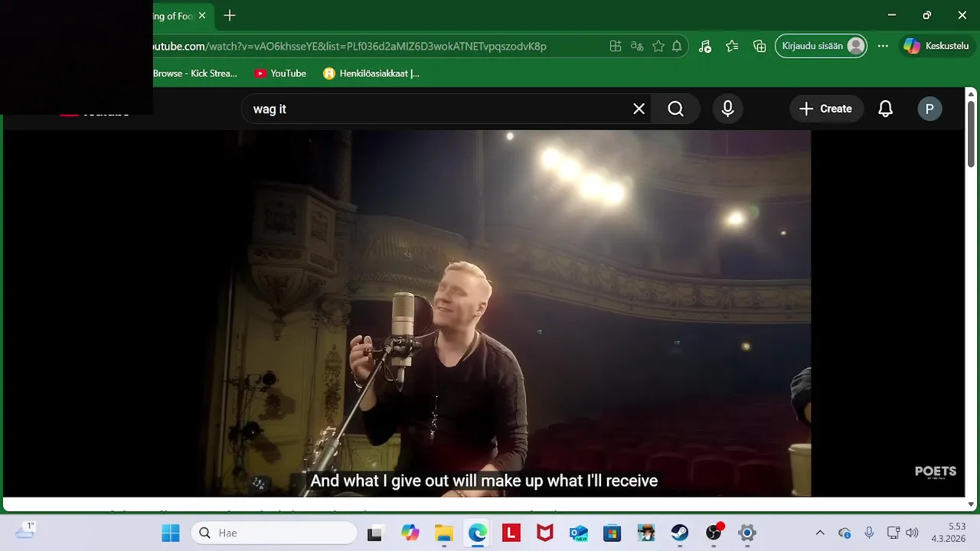This screenshot has width=980, height=551.
Task: Open the clock and date panel
Action: (x=948, y=533)
